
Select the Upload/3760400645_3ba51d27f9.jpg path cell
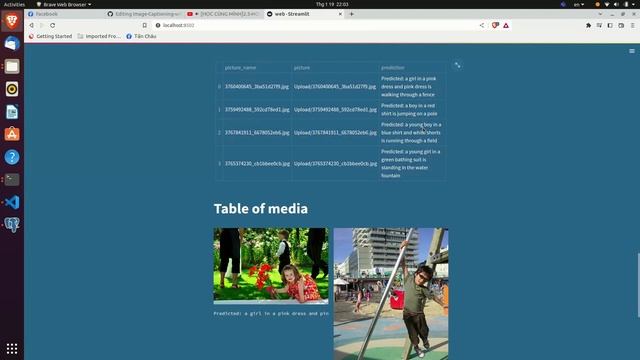[335, 87]
